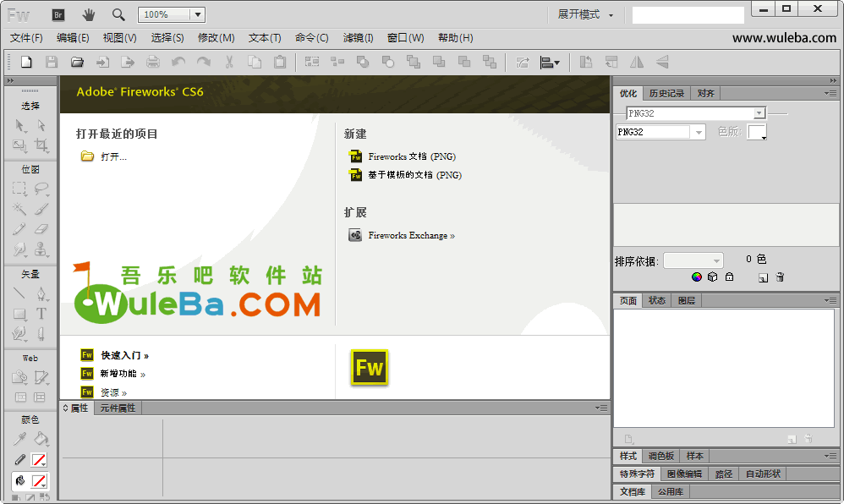844x504 pixels.
Task: Select the Brush tool
Action: point(41,208)
